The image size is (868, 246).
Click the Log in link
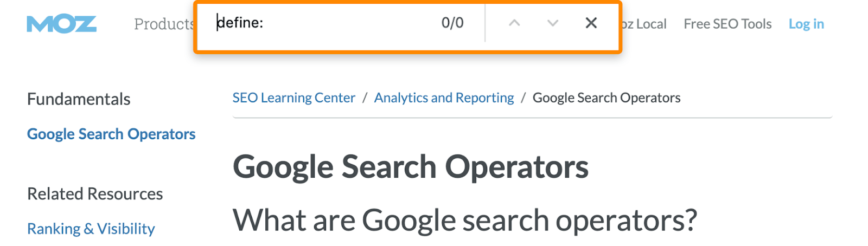(x=806, y=24)
